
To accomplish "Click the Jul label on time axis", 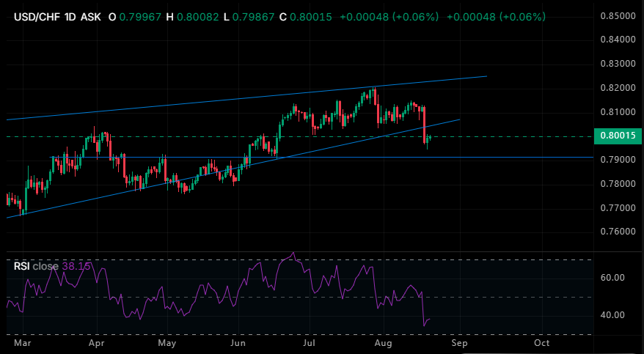I will tap(308, 342).
